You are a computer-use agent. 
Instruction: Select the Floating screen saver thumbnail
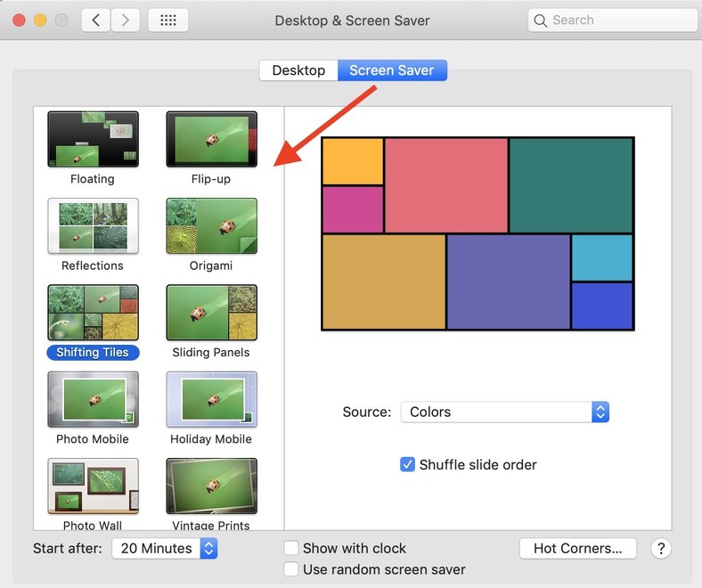pos(94,139)
